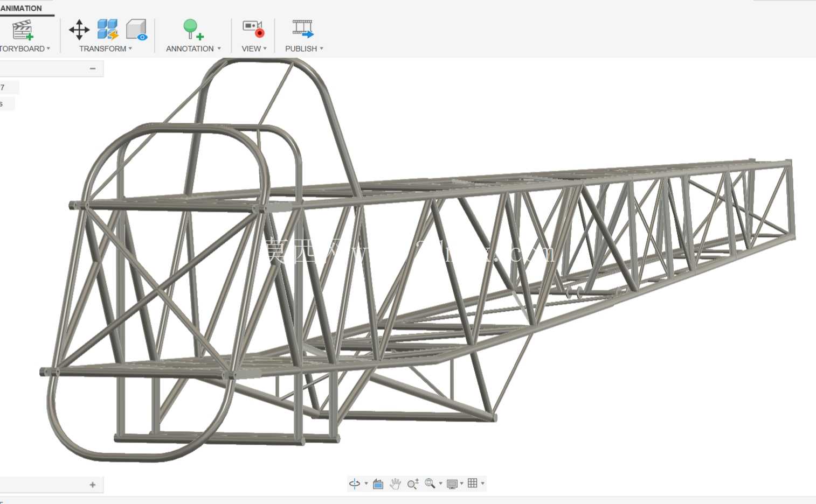Click the Zoom Window (fit) magnifier icon
Viewport: 816px width, 504px height.
[x=430, y=484]
